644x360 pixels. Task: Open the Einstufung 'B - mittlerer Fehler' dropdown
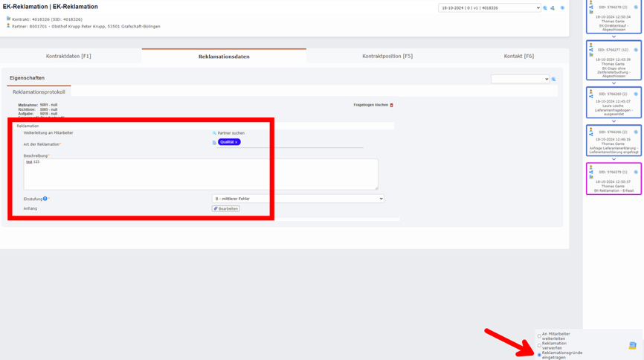click(x=297, y=199)
